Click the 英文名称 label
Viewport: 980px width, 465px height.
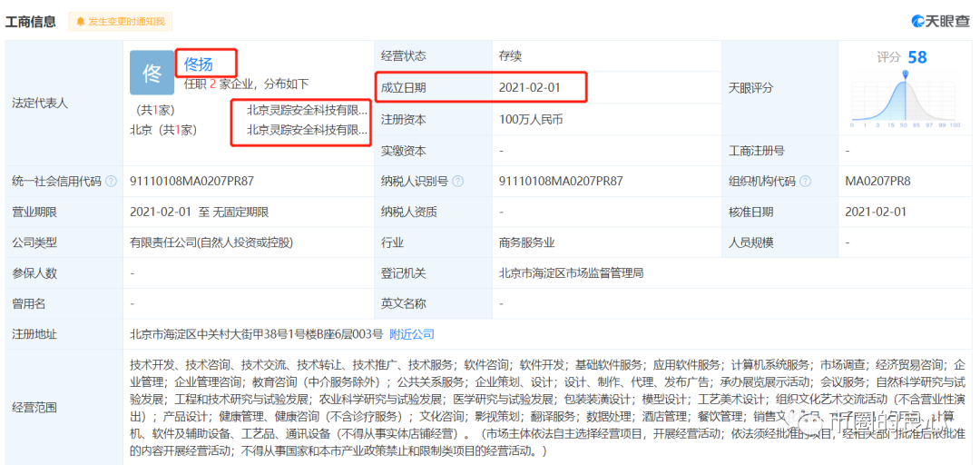pos(403,304)
